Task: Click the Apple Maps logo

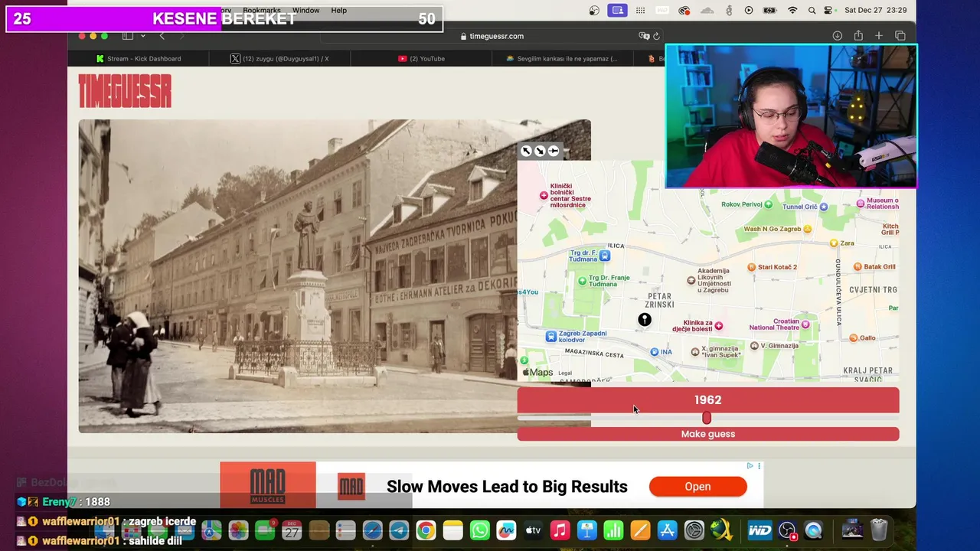Action: point(537,373)
